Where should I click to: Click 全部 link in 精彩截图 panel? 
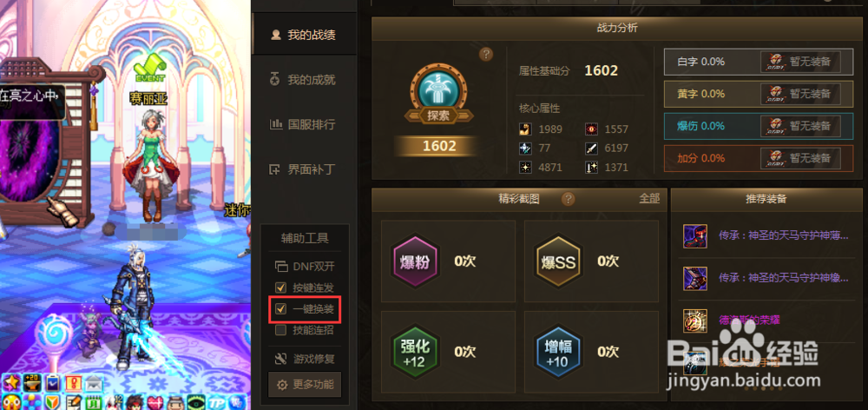point(649,198)
